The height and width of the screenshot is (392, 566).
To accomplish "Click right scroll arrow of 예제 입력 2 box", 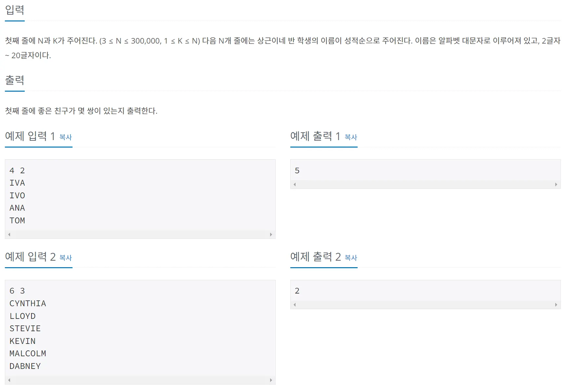I will pyautogui.click(x=271, y=380).
